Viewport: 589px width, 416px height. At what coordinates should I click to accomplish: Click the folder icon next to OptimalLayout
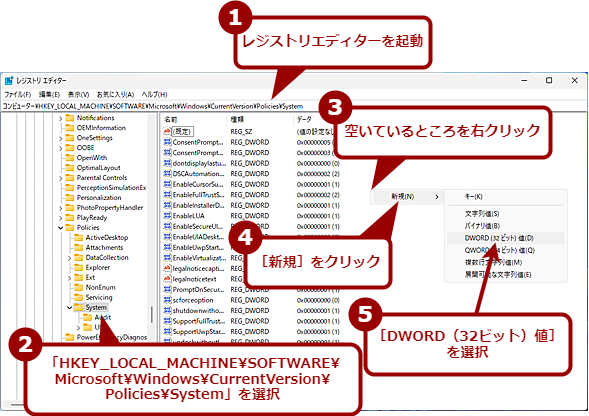[x=69, y=168]
